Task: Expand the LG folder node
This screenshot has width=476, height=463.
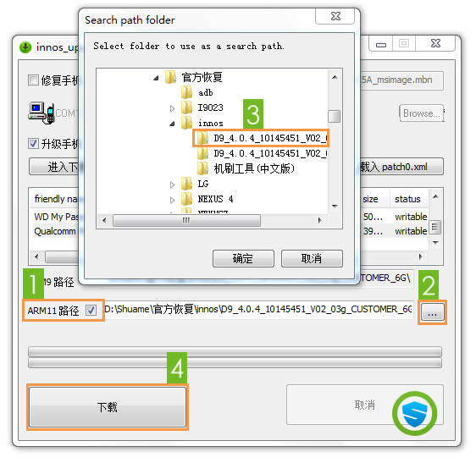Action: (172, 185)
